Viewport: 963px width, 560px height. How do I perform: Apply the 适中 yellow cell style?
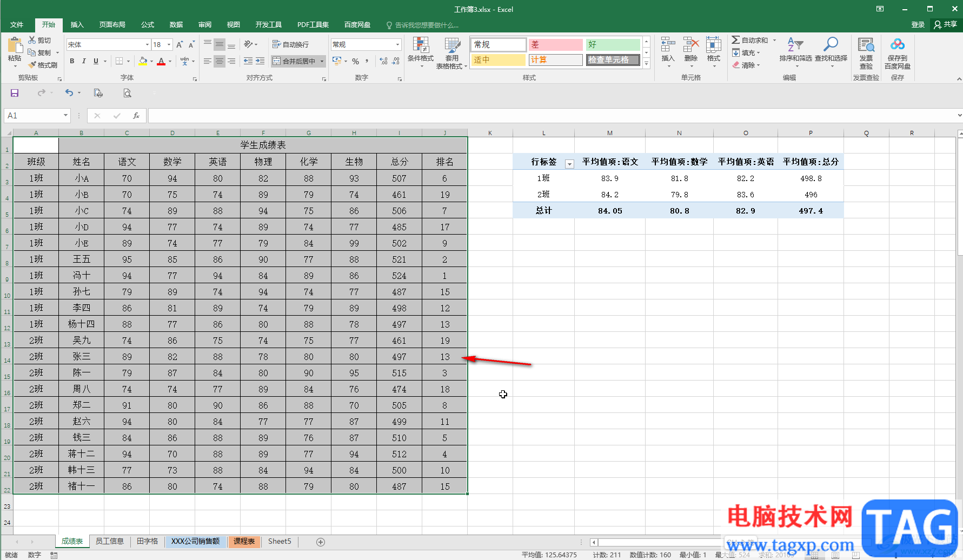tap(498, 59)
